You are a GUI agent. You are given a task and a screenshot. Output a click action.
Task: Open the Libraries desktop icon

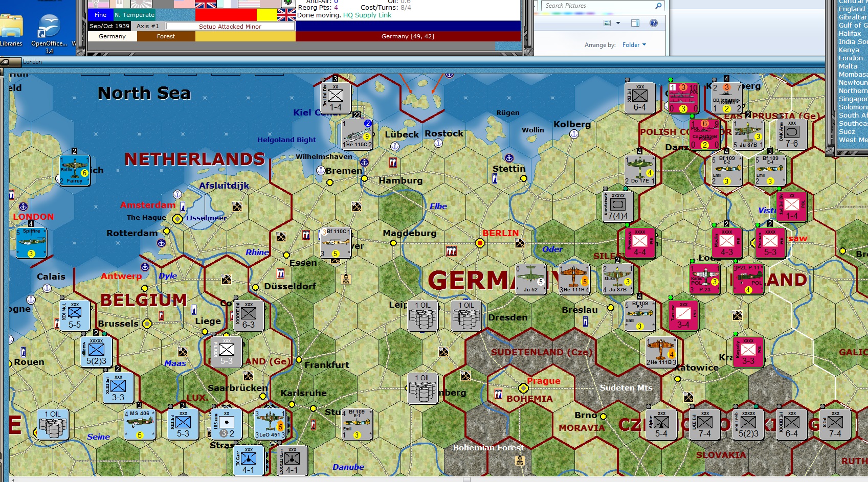coord(11,31)
